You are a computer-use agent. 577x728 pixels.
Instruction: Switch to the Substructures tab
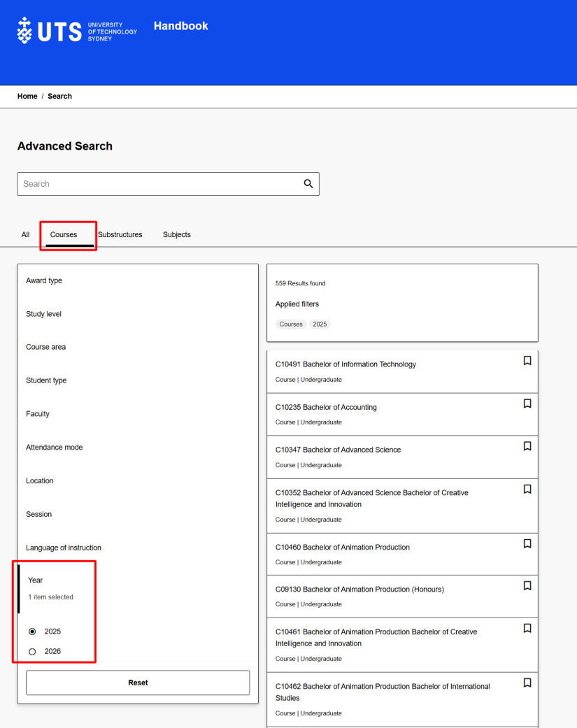(120, 234)
